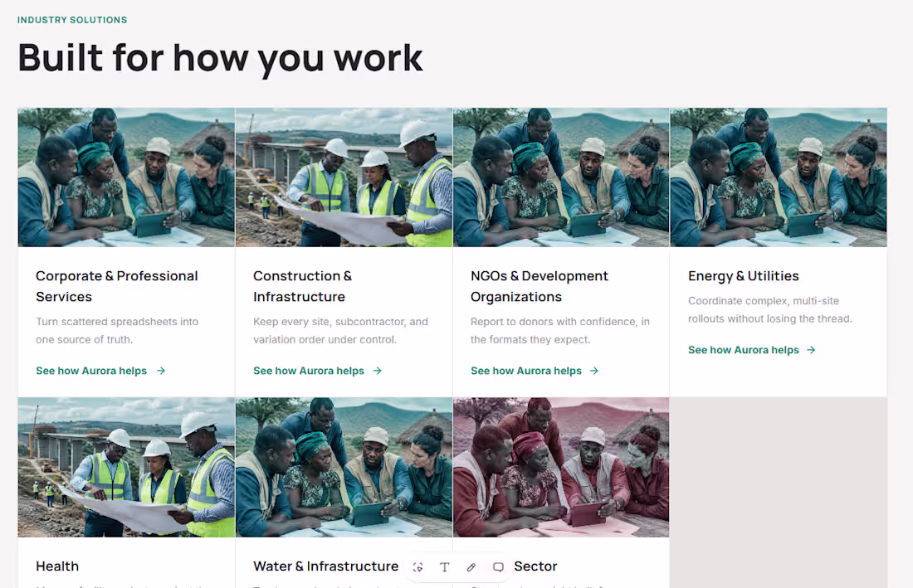The height and width of the screenshot is (588, 913).
Task: Click arrow icon under NGOs & Development Organizations
Action: (x=594, y=371)
